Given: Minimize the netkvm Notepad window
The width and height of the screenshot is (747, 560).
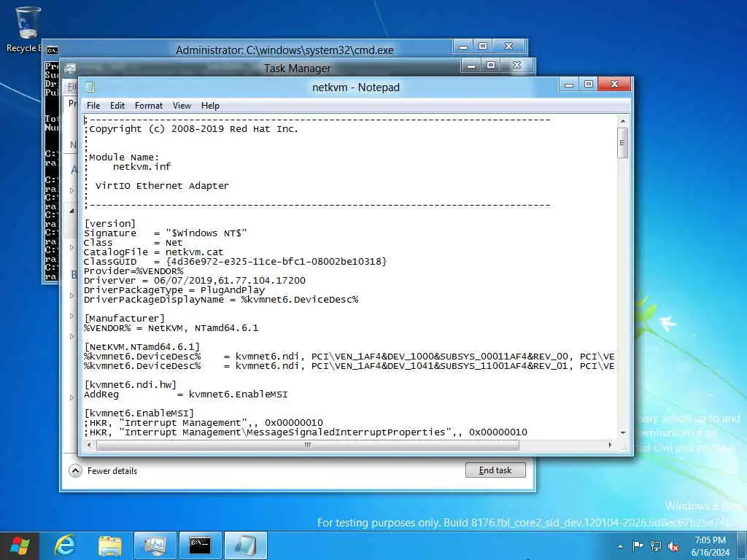Looking at the screenshot, I should coord(569,85).
